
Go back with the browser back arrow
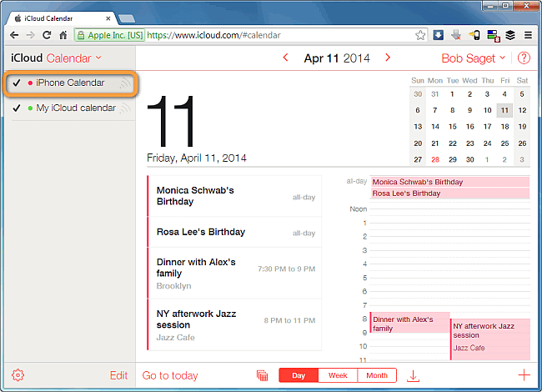tap(14, 35)
